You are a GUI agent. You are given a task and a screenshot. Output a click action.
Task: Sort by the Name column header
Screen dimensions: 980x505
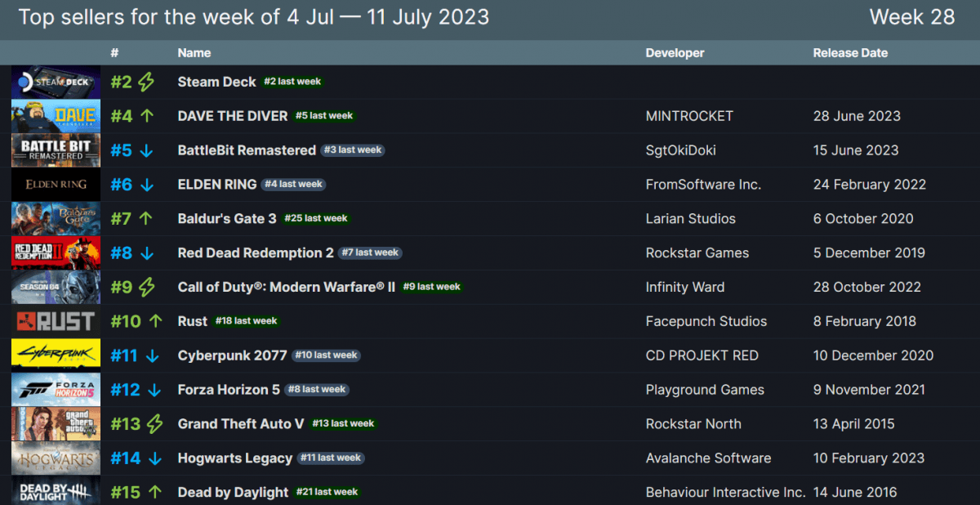[194, 53]
